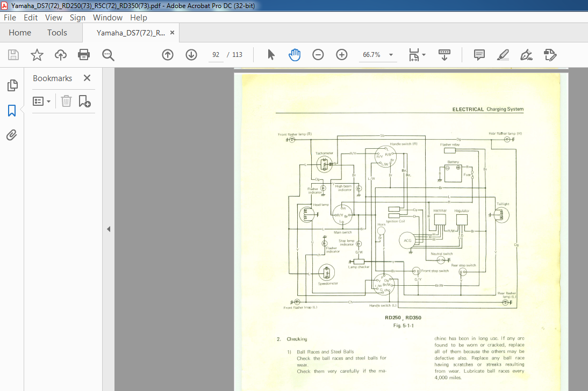Print the document
The height and width of the screenshot is (391, 588).
click(84, 55)
